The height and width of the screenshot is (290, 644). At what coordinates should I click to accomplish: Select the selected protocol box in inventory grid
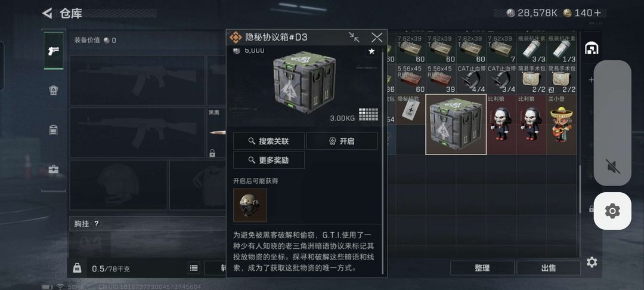456,125
